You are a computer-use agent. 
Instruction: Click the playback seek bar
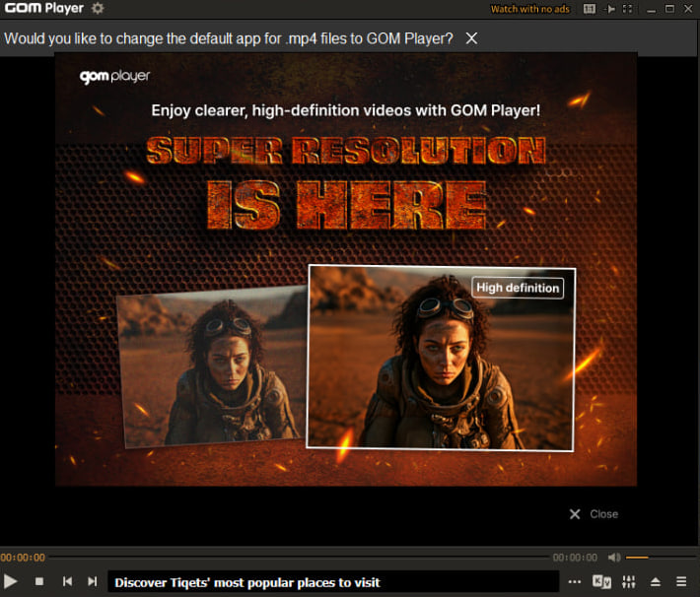tap(299, 558)
